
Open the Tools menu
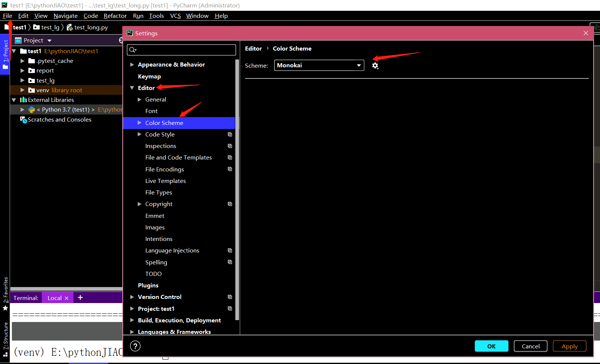tap(157, 16)
